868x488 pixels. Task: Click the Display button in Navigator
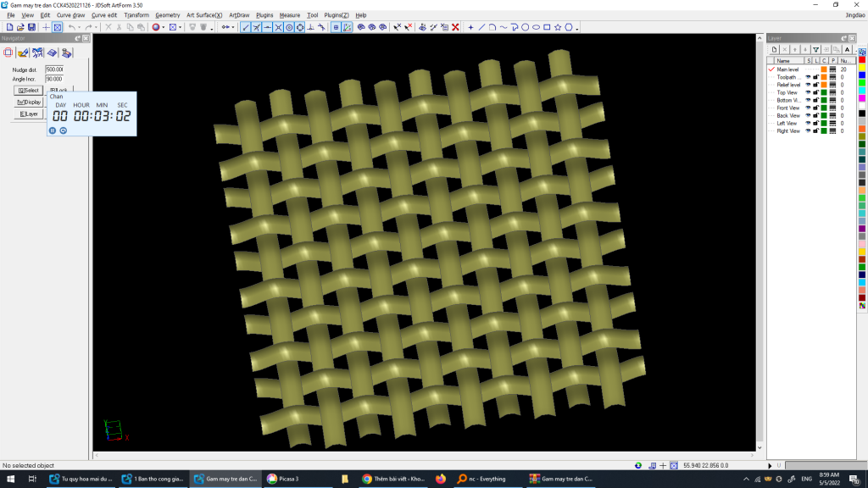click(x=28, y=103)
